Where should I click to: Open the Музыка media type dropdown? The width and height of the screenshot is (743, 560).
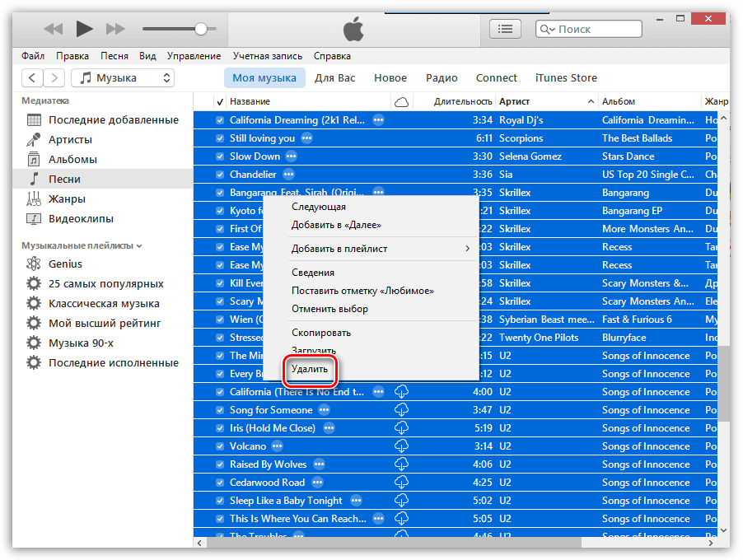pyautogui.click(x=123, y=77)
